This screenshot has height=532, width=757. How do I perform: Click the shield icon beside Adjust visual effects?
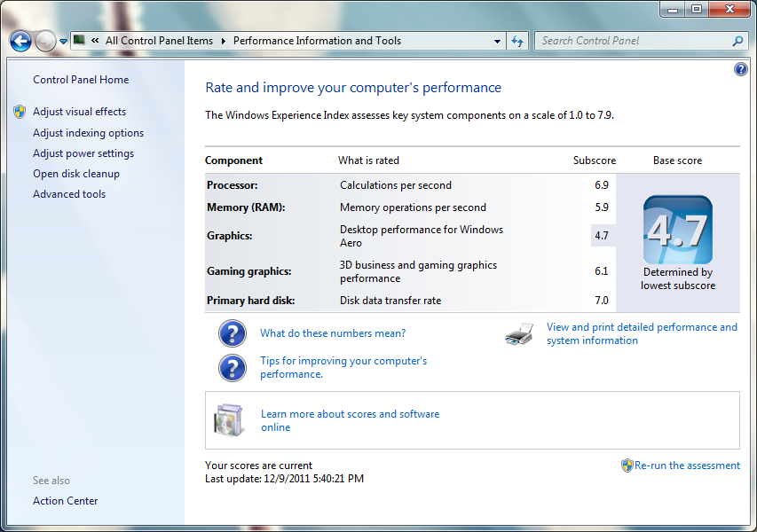point(20,112)
